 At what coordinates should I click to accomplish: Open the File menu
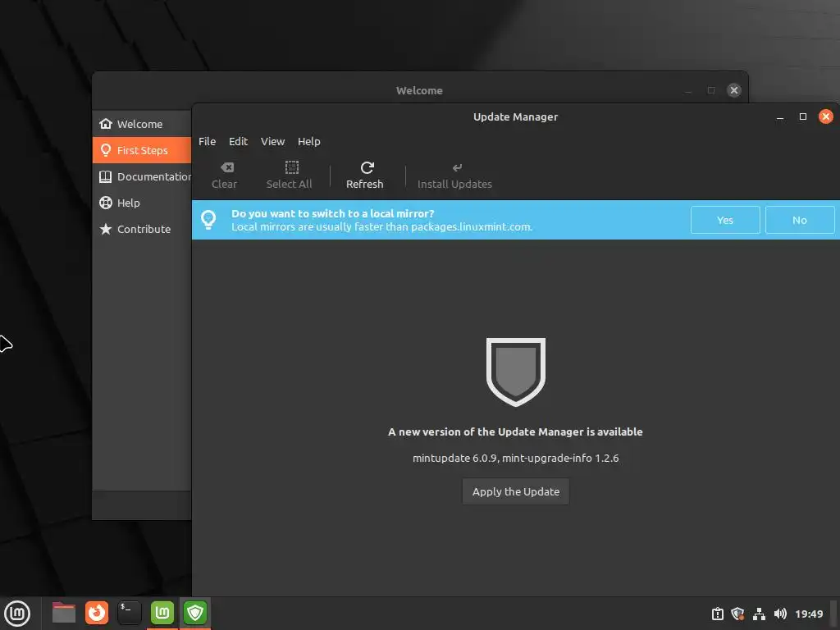208,141
